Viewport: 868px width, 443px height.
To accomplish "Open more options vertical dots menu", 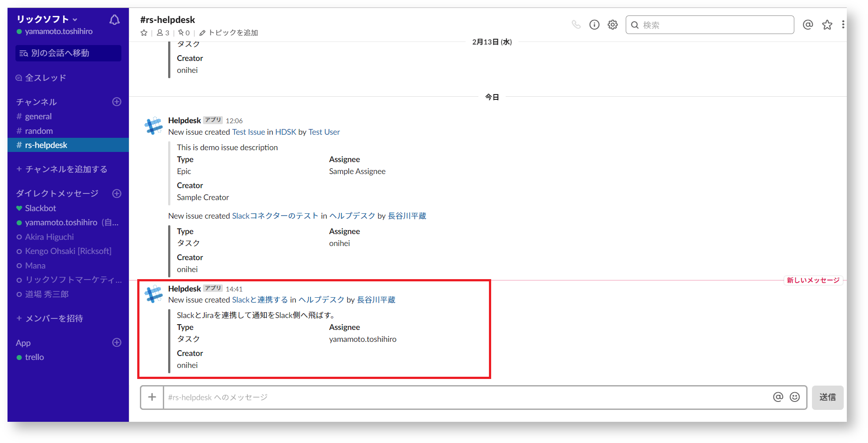I will [843, 25].
